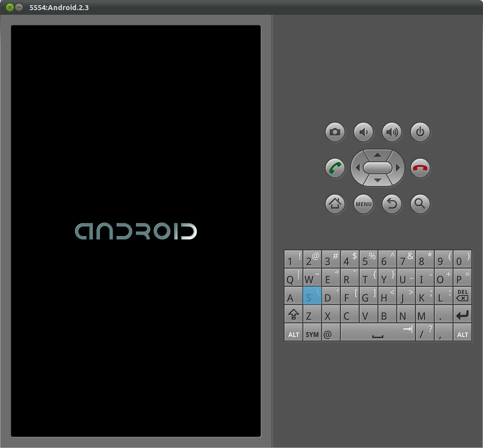This screenshot has width=483, height=448.
Task: Click the comma key
Action: pyautogui.click(x=443, y=332)
